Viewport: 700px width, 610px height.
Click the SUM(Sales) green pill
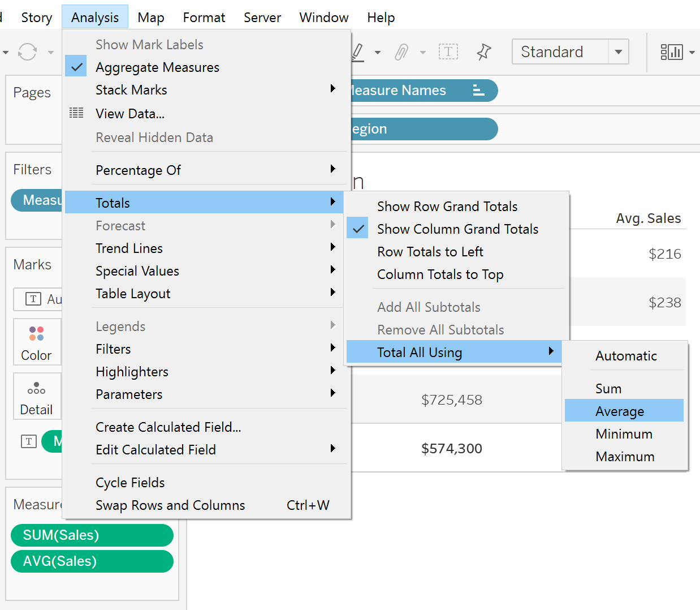92,535
